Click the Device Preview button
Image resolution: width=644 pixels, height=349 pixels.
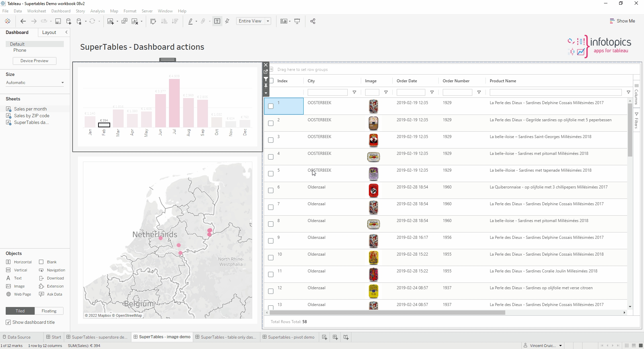coord(34,61)
